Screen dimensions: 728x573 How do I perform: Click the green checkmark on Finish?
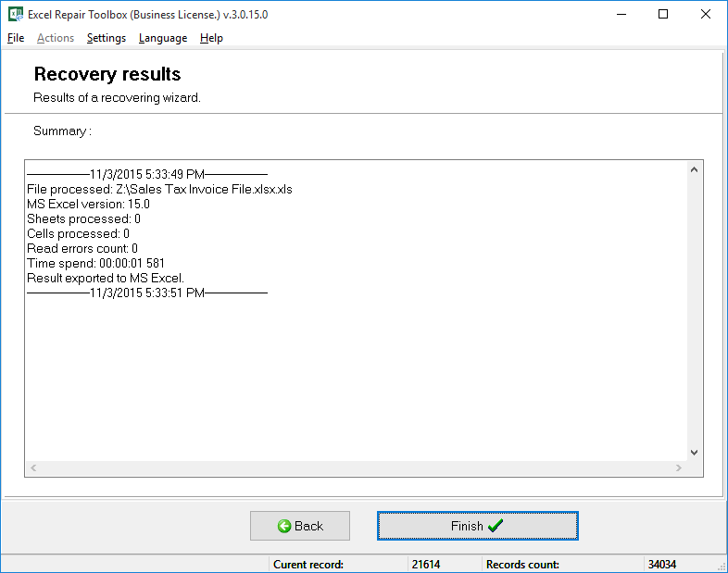click(496, 526)
